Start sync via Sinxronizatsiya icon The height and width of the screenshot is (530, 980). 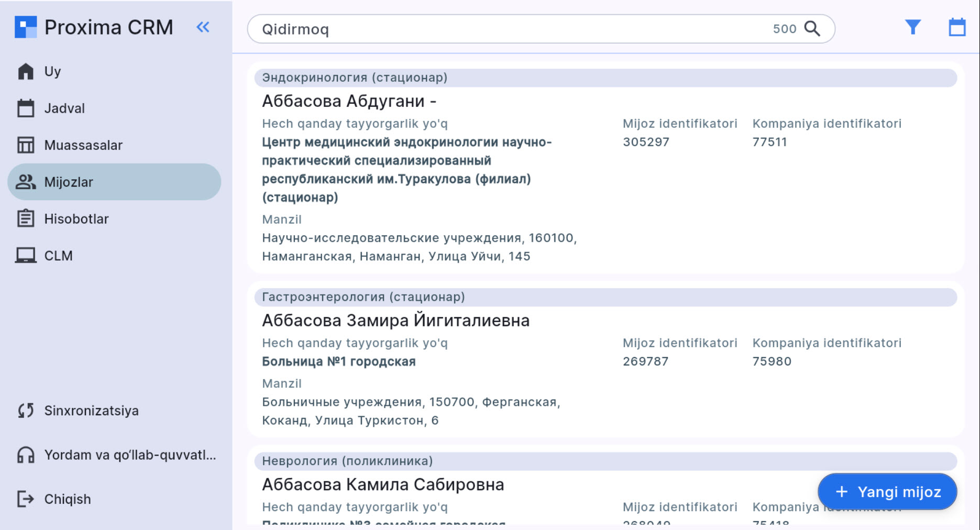coord(26,410)
